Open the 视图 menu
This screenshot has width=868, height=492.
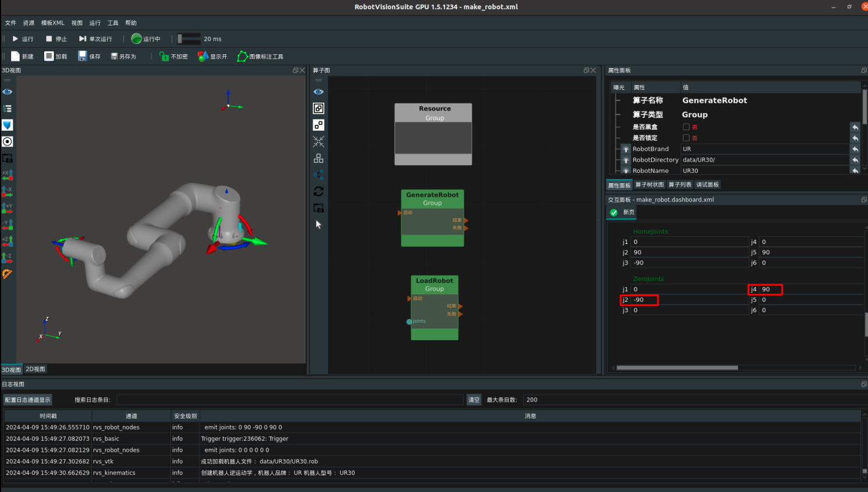click(77, 23)
